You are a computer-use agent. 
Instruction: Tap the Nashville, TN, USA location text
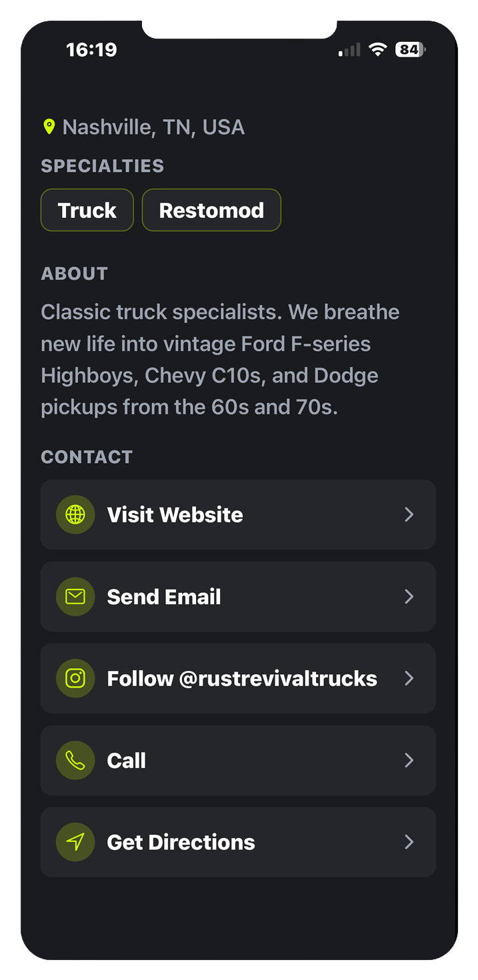pos(153,127)
